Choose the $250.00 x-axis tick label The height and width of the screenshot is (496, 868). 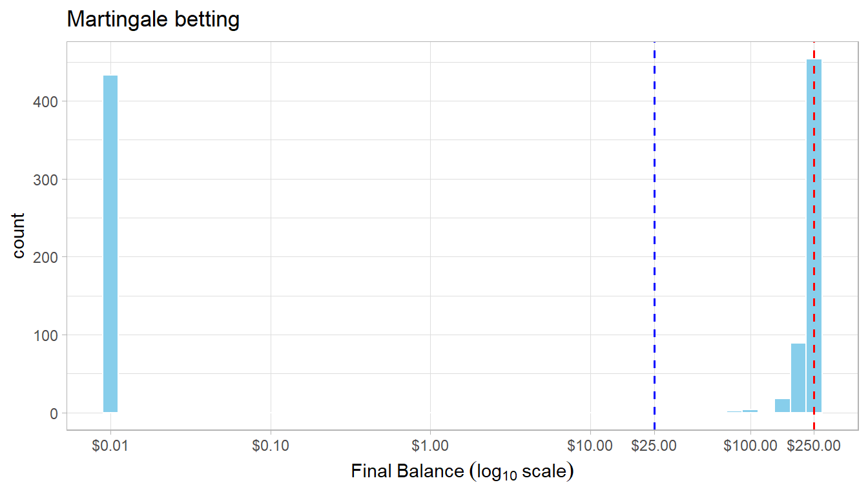click(814, 446)
